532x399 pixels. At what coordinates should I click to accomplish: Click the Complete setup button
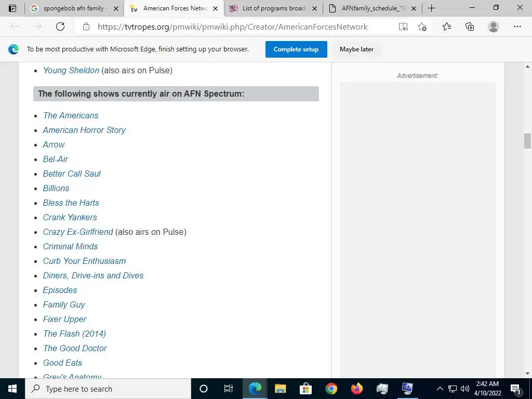[296, 49]
